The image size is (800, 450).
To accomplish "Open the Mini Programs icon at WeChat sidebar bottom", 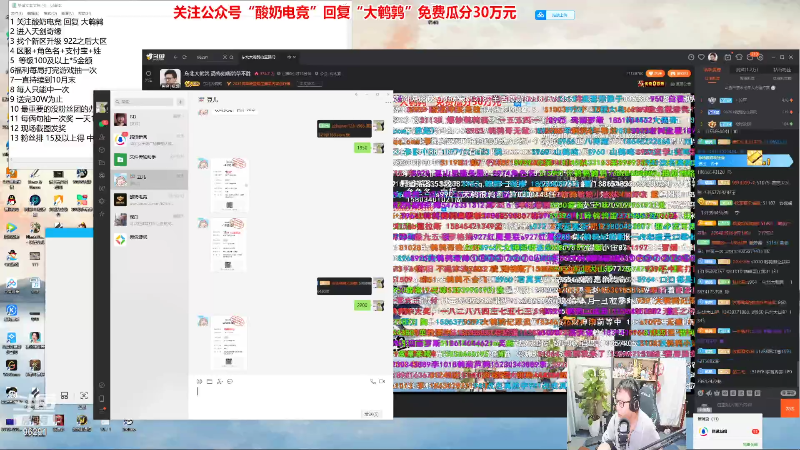I will pyautogui.click(x=102, y=385).
